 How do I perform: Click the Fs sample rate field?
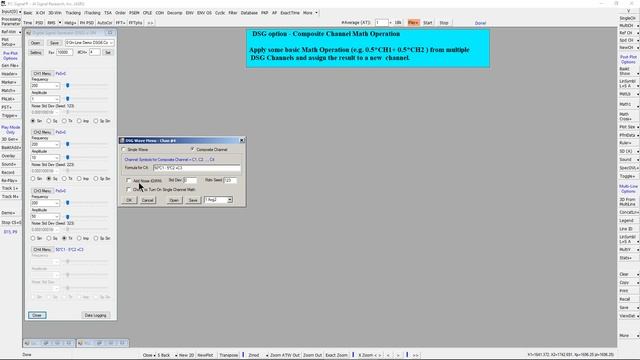(x=64, y=53)
